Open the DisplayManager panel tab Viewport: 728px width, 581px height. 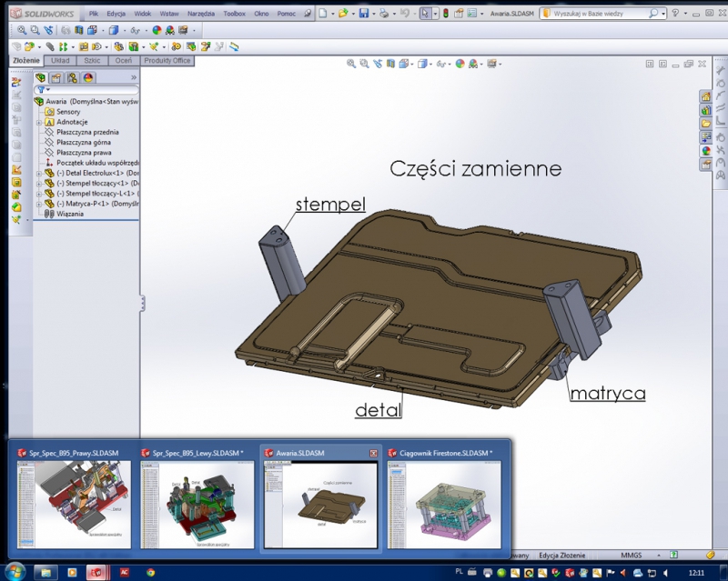tap(89, 78)
